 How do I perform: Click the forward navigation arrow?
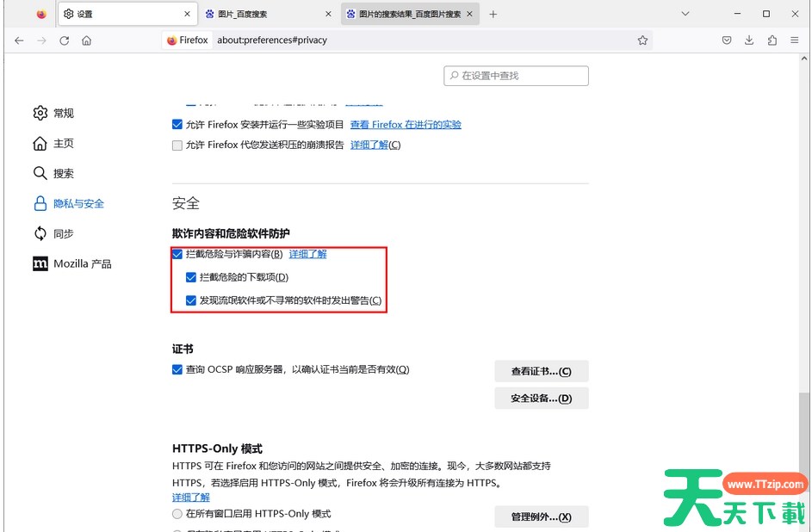click(42, 40)
